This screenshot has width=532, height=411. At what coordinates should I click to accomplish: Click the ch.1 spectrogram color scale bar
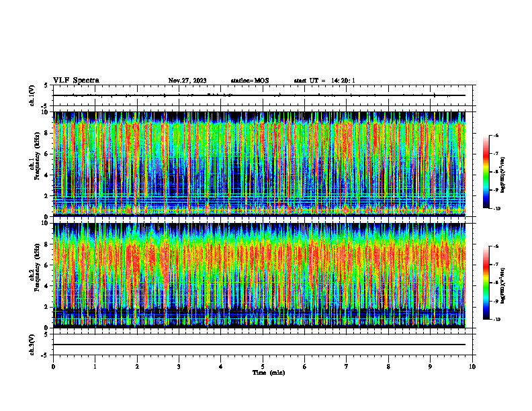pyautogui.click(x=486, y=172)
